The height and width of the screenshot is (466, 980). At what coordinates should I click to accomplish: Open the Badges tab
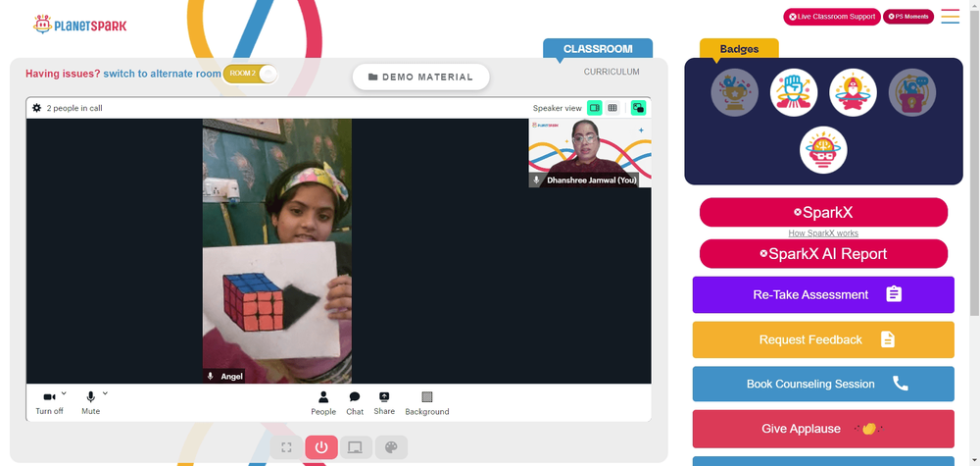click(739, 49)
